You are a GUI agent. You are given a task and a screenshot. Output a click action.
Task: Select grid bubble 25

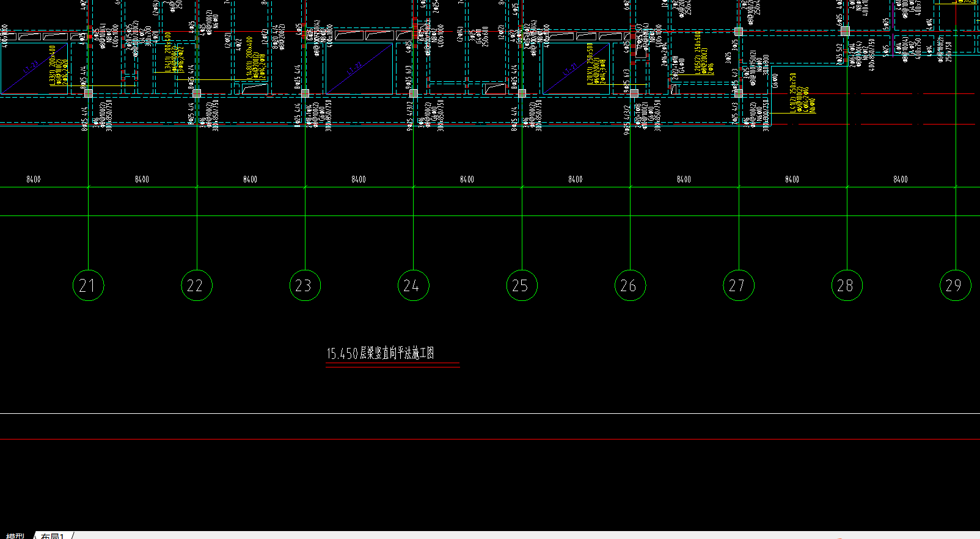point(522,285)
